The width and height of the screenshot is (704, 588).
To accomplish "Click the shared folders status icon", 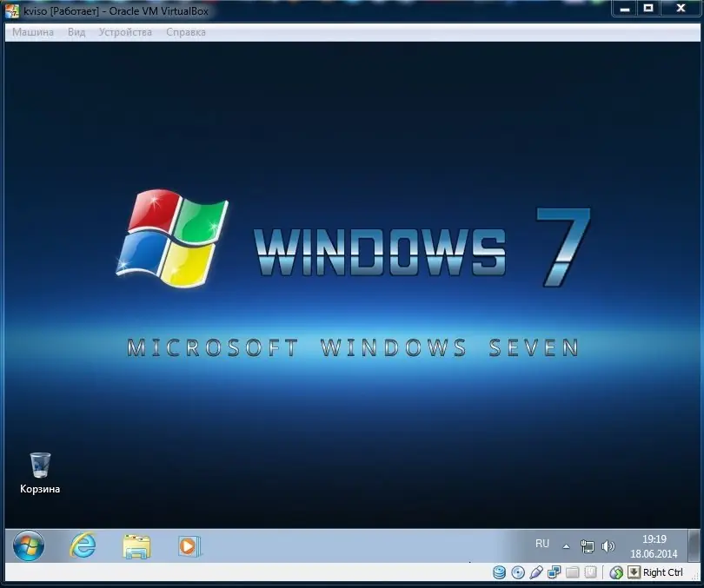I will pos(571,572).
